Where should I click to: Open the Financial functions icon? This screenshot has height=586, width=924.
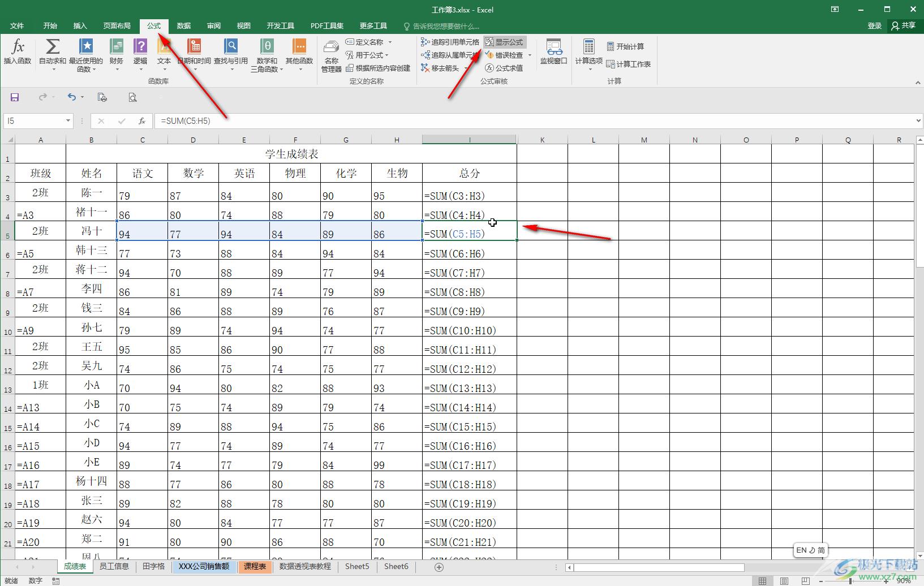(117, 47)
